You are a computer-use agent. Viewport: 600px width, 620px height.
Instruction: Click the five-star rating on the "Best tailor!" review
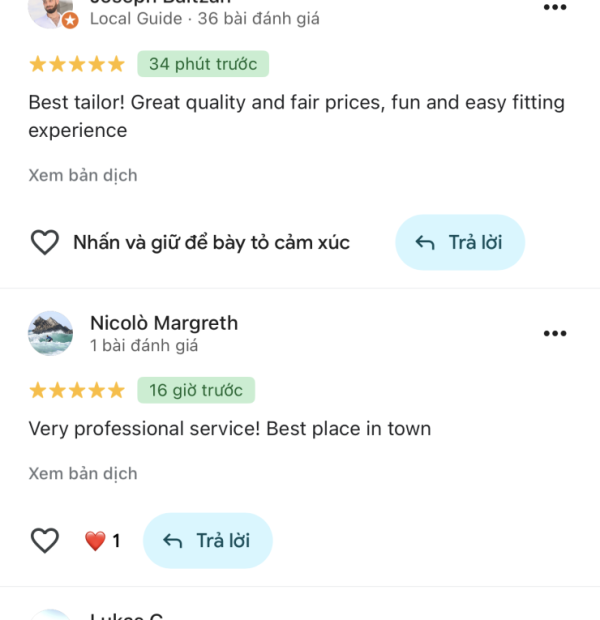[x=77, y=64]
